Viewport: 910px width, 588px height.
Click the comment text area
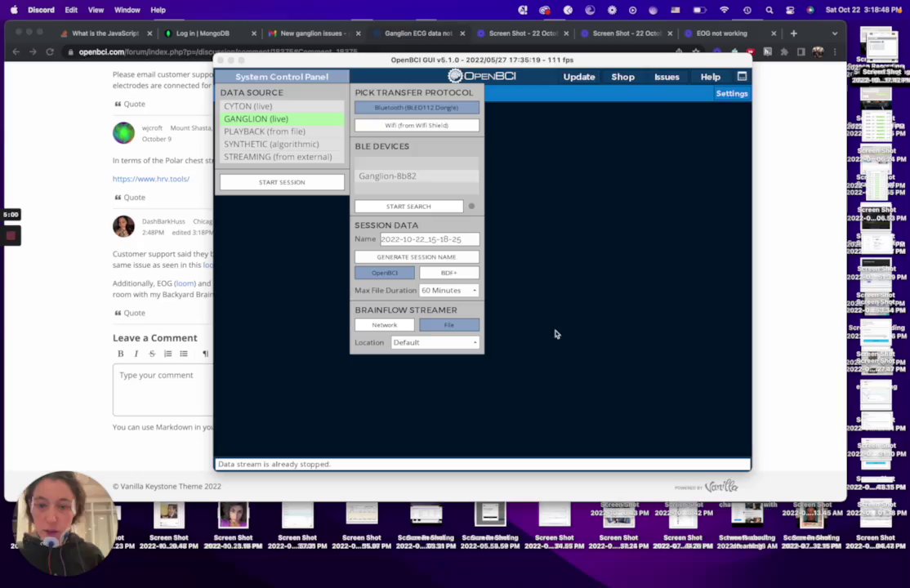163,390
